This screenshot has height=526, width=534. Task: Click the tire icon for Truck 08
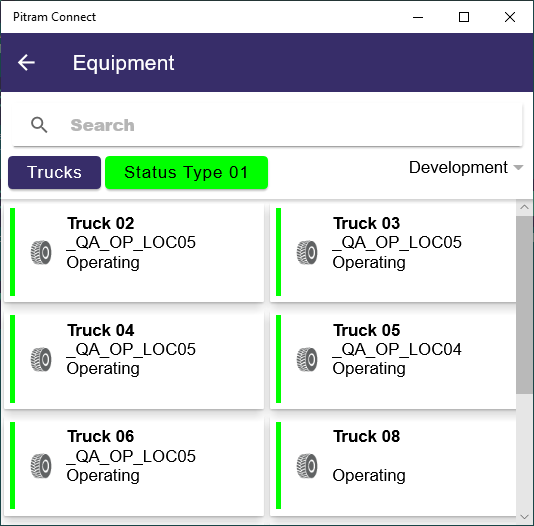[307, 466]
